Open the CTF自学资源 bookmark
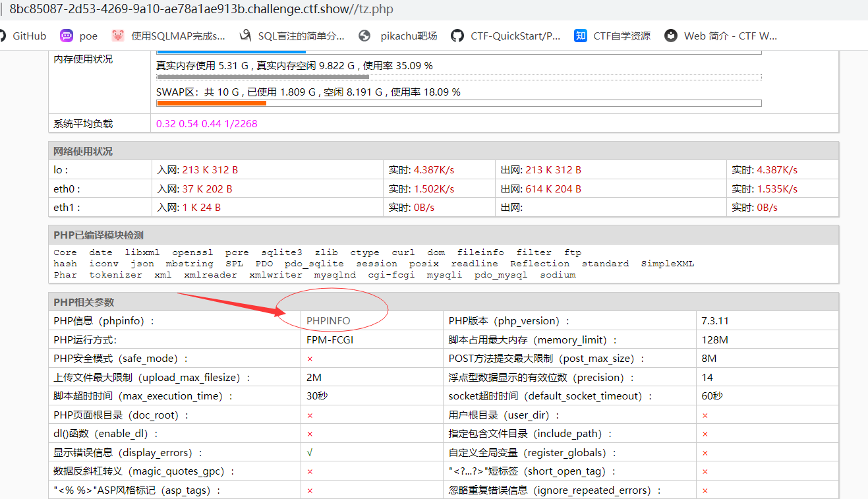 tap(612, 36)
